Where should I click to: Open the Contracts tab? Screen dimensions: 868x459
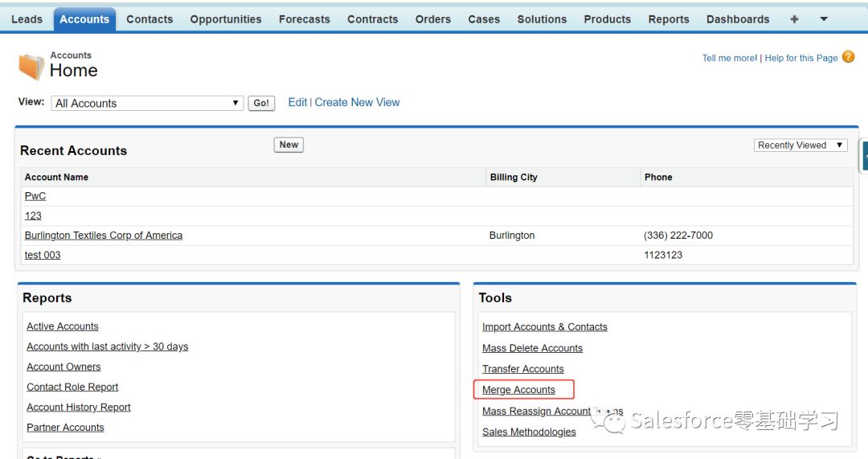373,19
